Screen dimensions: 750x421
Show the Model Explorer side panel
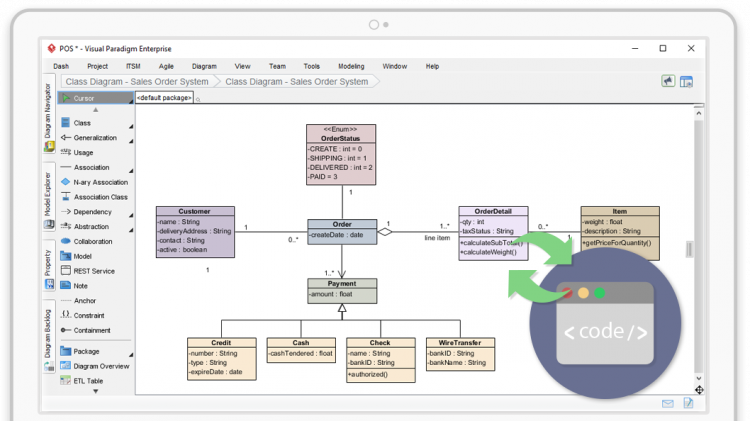48,194
